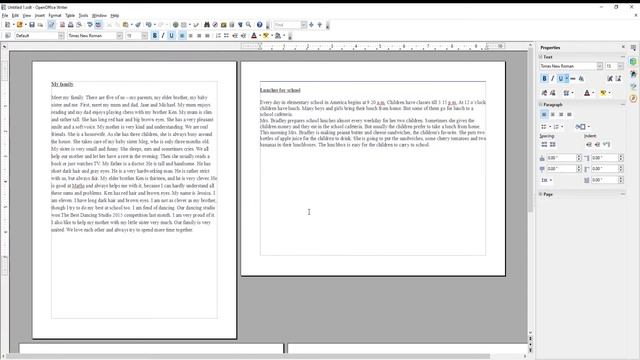Toggle Centered alignment in formatting toolbar
This screenshot has width=640, height=360.
[x=191, y=36]
